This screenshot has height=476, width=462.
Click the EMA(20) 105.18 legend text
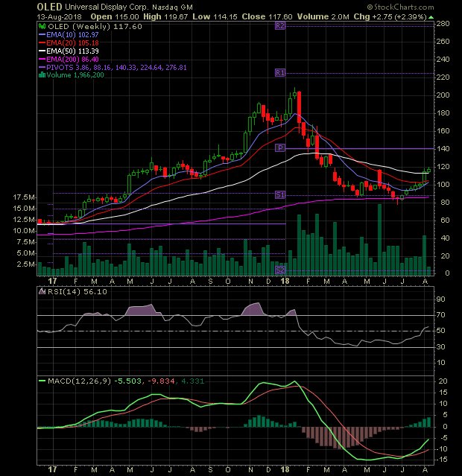pos(72,42)
